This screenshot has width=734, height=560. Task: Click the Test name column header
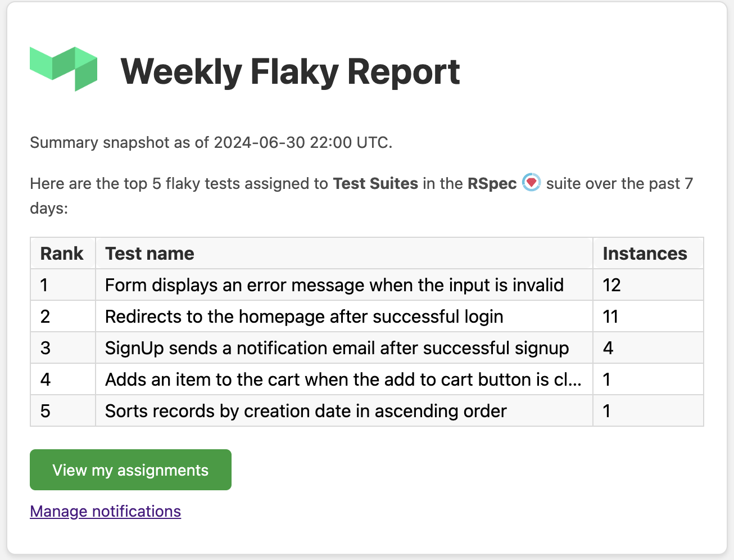tap(149, 253)
